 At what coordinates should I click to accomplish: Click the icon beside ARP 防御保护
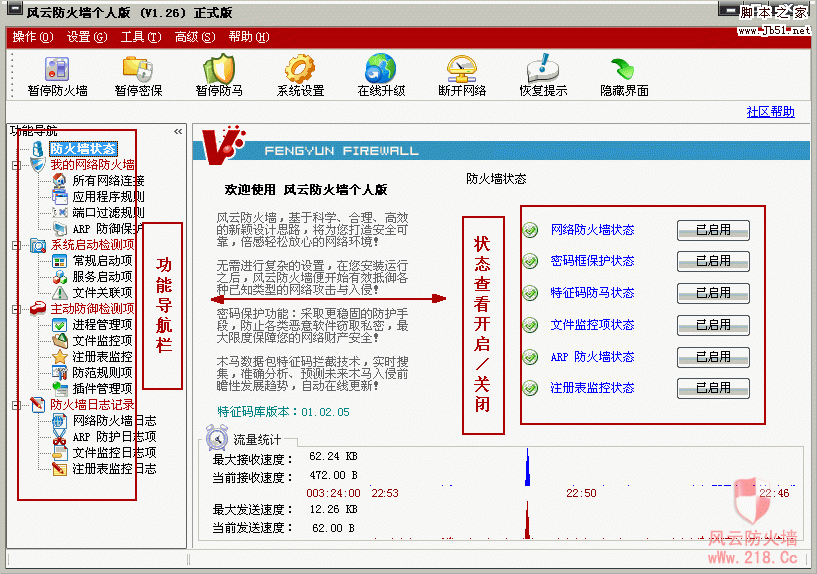(60, 229)
